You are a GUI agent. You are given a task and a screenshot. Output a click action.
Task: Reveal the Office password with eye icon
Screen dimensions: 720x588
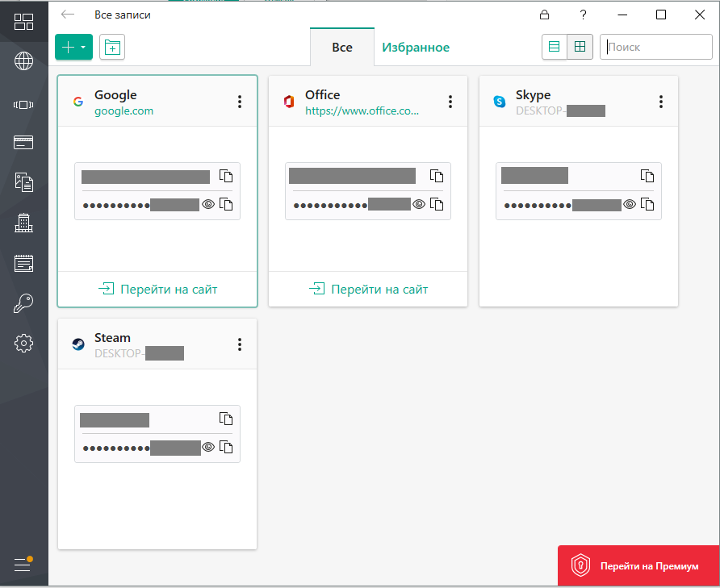point(419,204)
